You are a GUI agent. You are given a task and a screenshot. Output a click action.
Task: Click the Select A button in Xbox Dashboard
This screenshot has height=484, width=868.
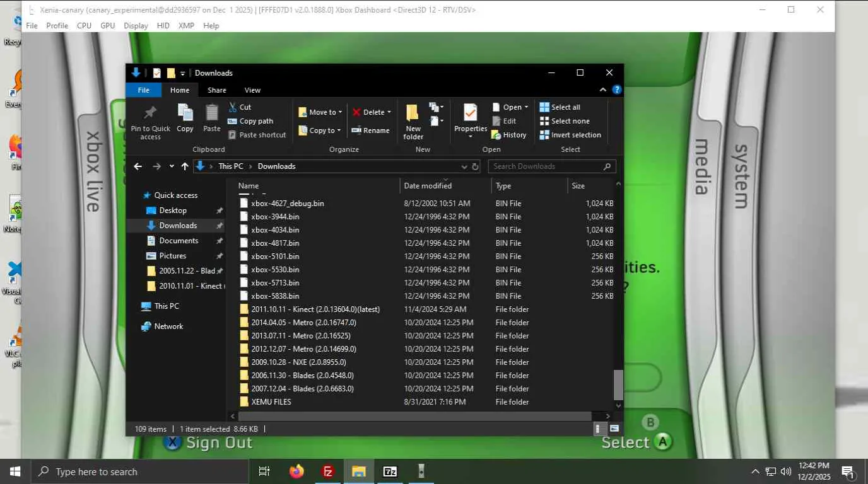(662, 442)
